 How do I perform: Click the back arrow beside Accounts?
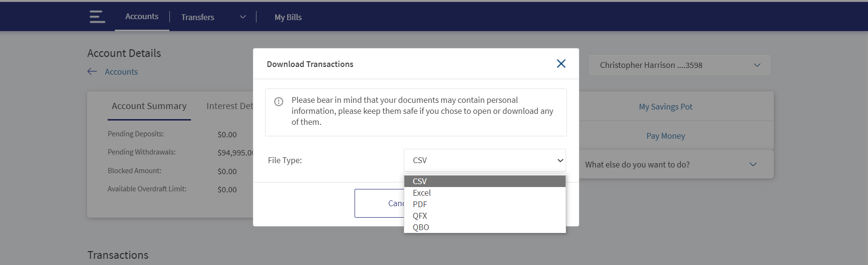click(92, 72)
